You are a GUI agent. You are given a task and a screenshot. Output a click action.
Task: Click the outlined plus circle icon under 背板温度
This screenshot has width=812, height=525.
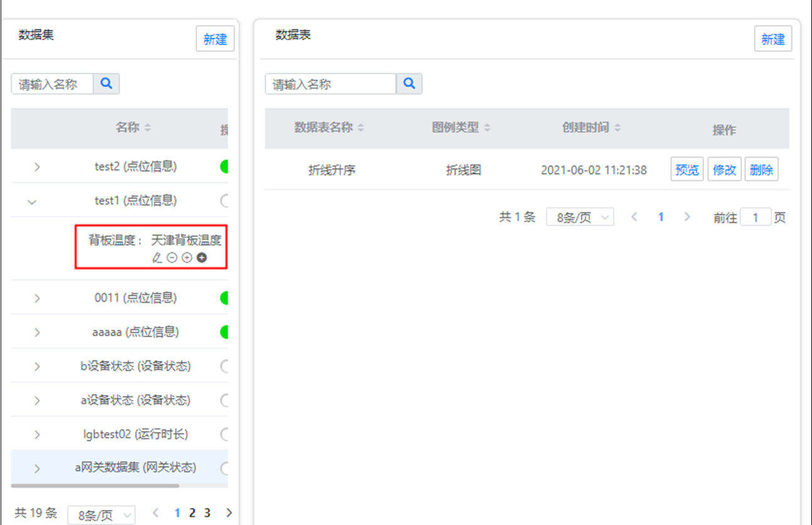coord(187,257)
